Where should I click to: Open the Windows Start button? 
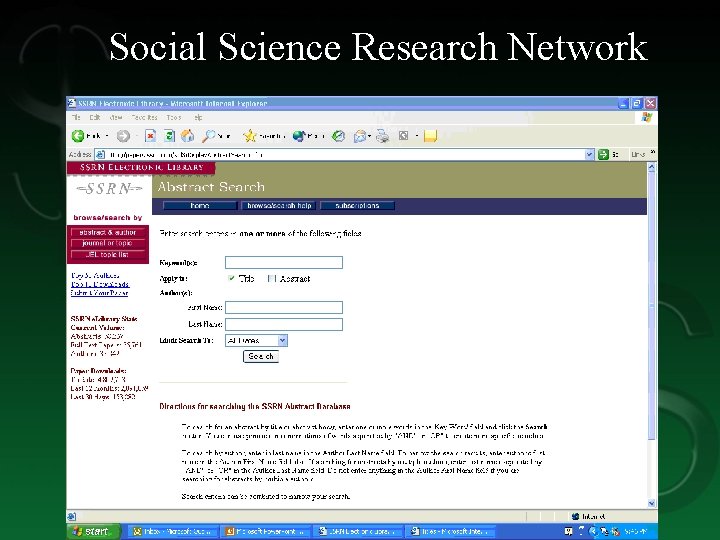(x=94, y=531)
